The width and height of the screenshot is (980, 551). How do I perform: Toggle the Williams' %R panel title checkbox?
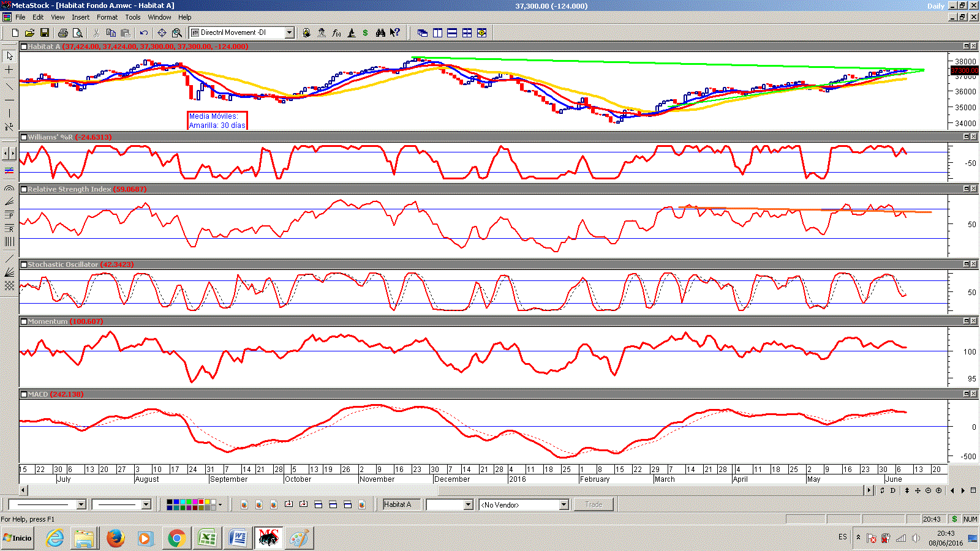(24, 137)
